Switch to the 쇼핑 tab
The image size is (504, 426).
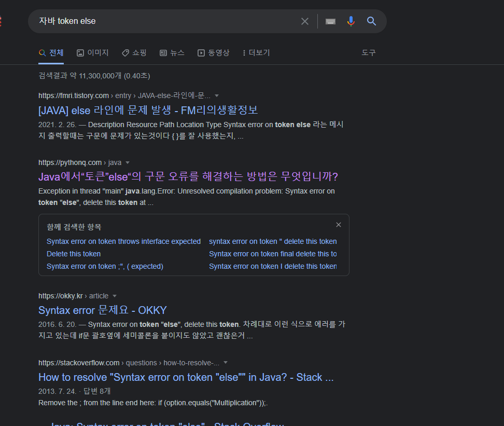134,52
